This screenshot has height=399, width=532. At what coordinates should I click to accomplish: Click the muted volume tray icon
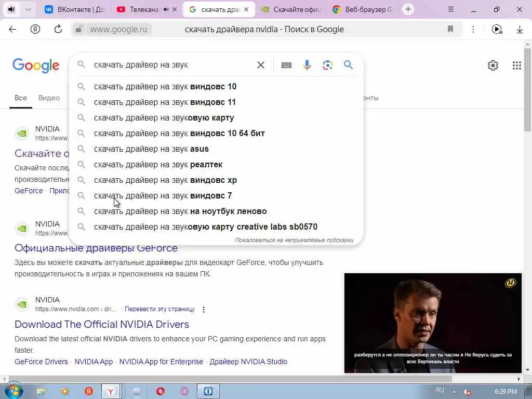point(467,392)
